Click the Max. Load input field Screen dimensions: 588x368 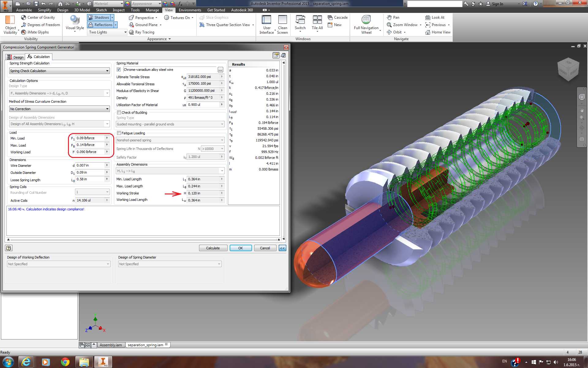click(90, 145)
